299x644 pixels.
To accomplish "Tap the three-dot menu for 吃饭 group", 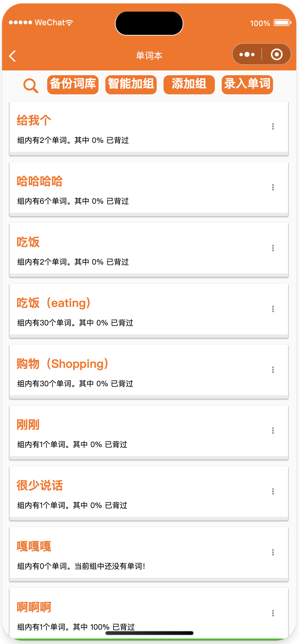I will (x=273, y=248).
